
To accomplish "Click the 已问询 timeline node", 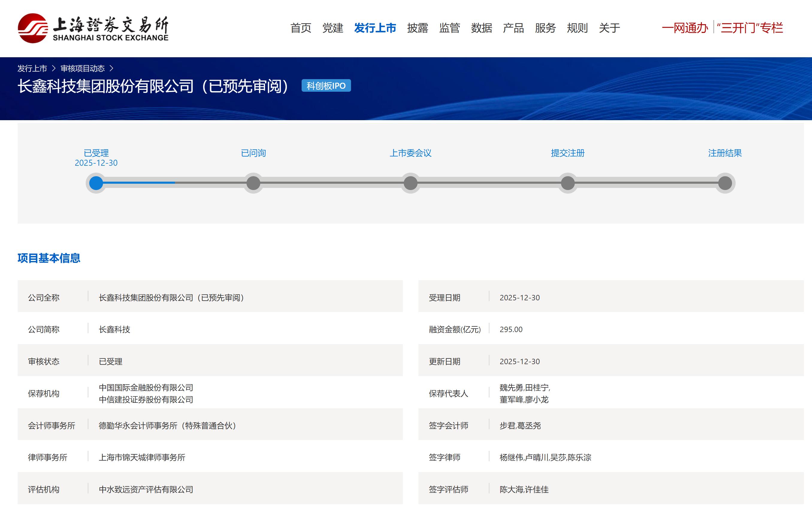I will 253,183.
